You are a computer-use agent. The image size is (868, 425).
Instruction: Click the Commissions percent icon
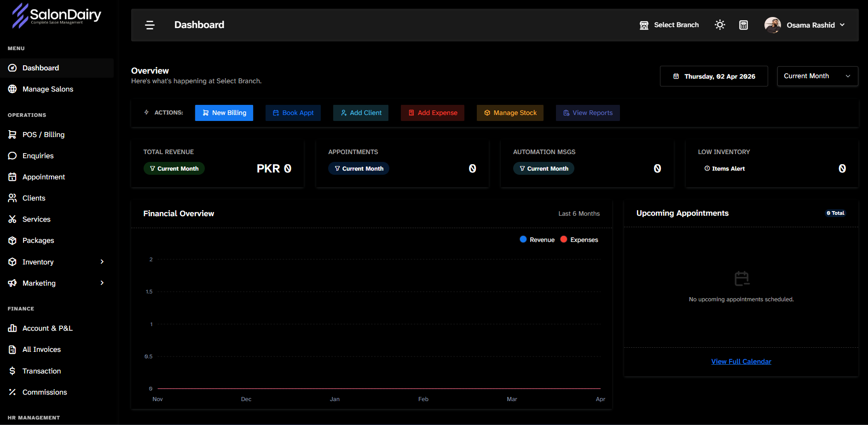point(12,392)
